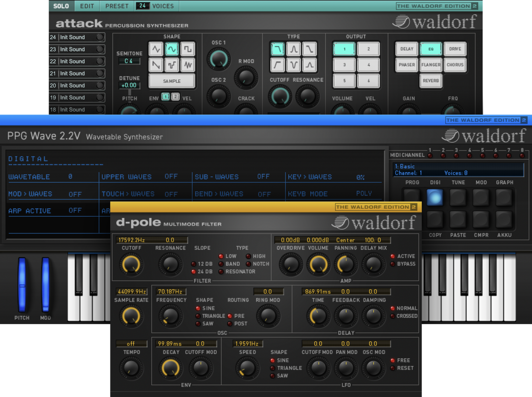Select the noise waveform icon in SHAPE section
This screenshot has height=397, width=532.
coord(188,65)
